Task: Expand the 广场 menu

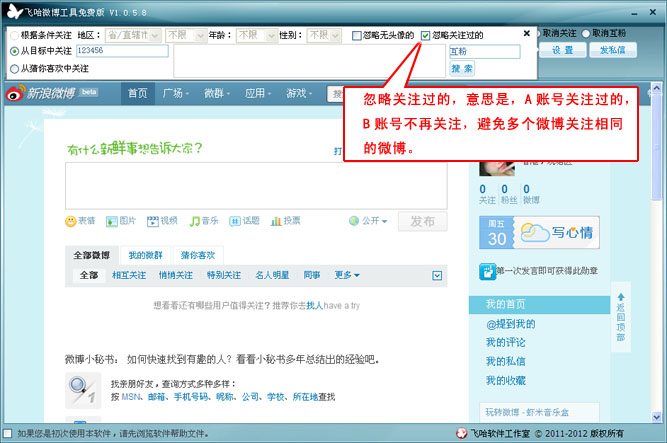Action: (175, 93)
